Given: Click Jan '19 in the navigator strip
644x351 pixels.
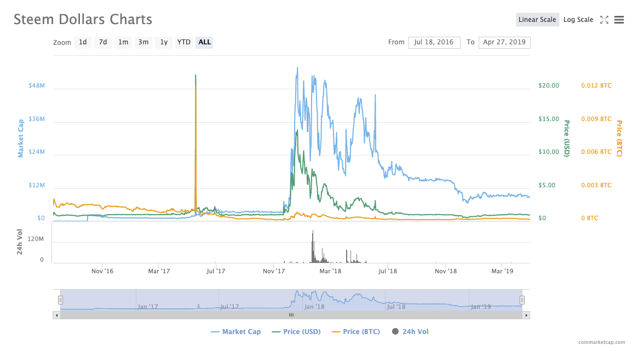Looking at the screenshot, I should 481,307.
